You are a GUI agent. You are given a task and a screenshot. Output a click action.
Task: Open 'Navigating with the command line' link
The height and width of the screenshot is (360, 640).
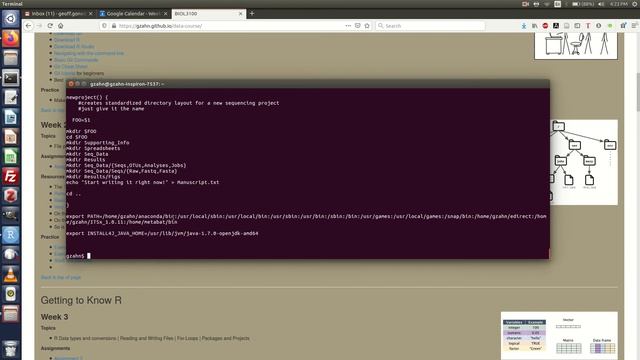click(x=89, y=53)
